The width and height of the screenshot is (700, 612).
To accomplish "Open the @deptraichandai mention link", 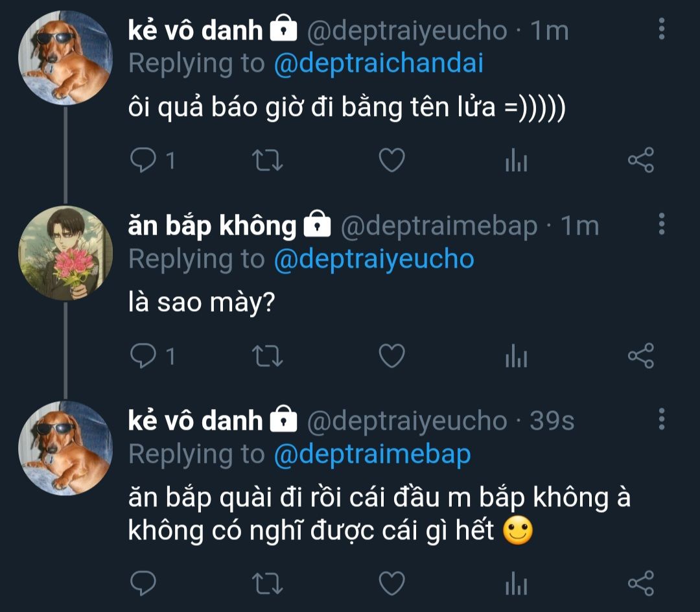I will [379, 64].
